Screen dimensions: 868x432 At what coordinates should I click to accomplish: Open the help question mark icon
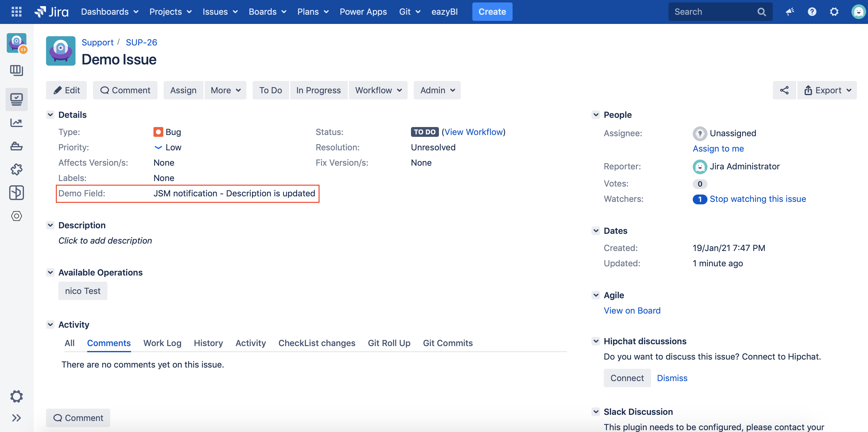coord(812,12)
